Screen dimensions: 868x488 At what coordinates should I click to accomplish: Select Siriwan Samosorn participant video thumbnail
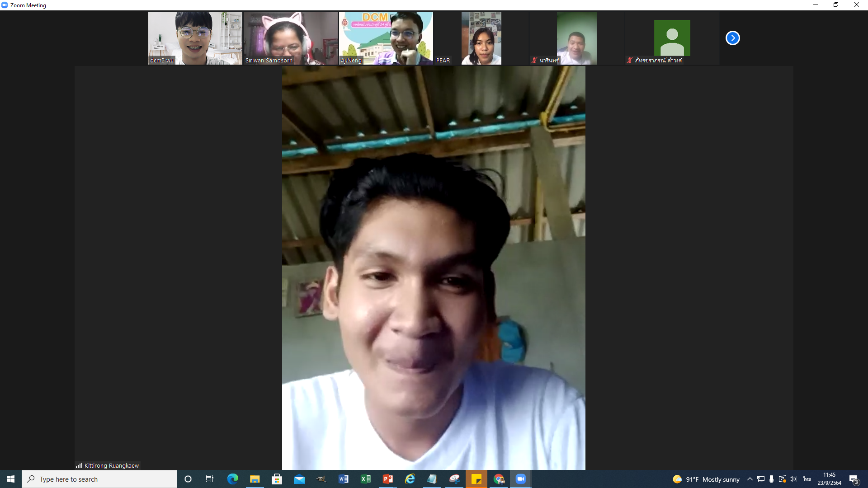click(291, 38)
